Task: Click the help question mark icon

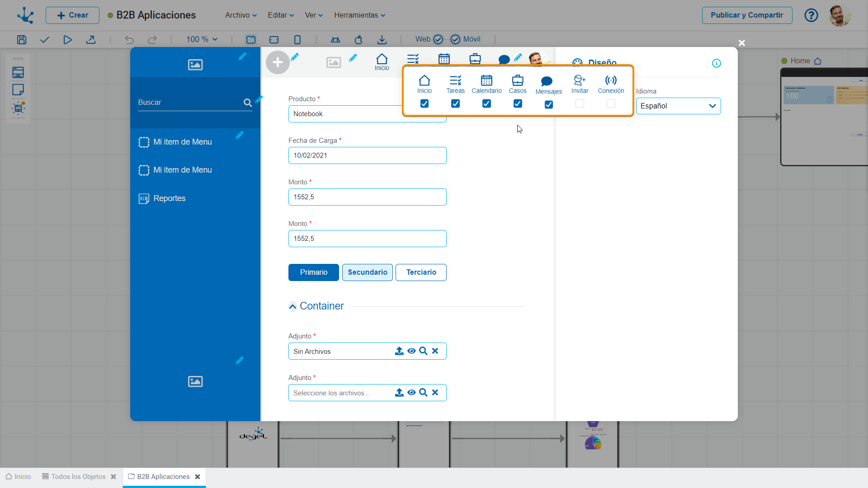Action: [811, 15]
